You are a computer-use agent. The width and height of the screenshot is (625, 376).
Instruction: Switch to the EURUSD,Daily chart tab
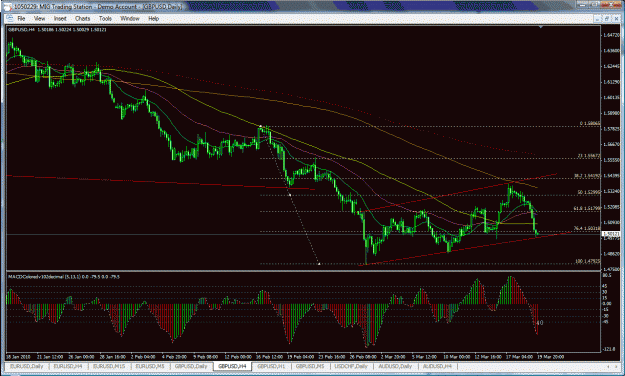[27, 366]
